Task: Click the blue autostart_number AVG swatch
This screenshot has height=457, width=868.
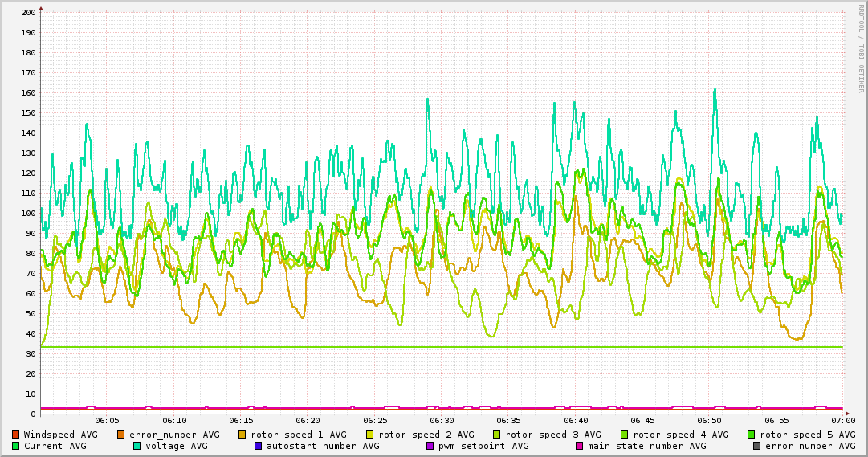Action: coord(258,446)
